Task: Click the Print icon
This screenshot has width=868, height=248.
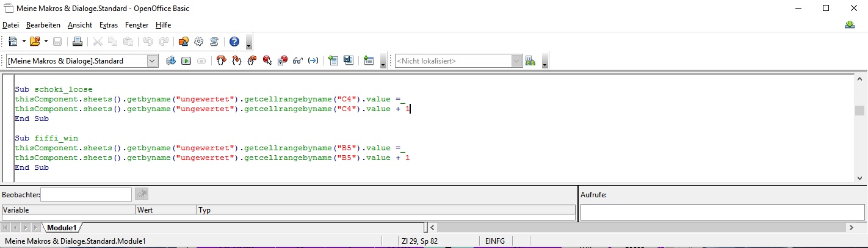Action: click(78, 42)
